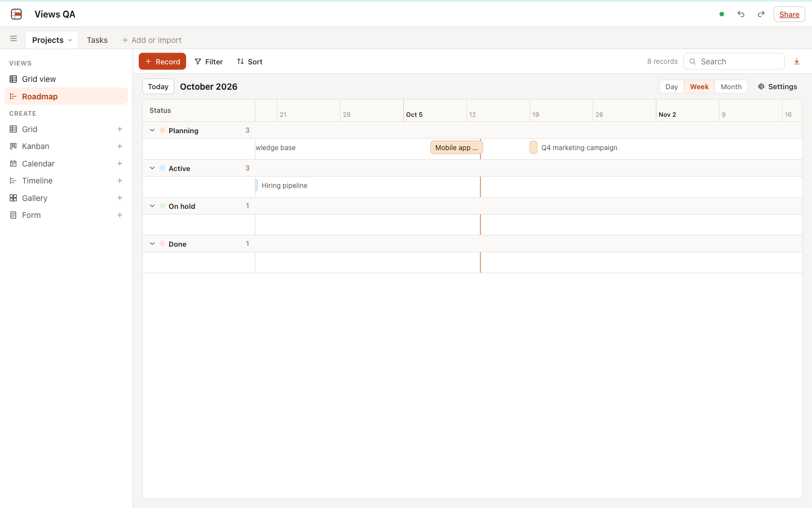The width and height of the screenshot is (812, 508).
Task: Open the Roadmap view options ellipsis
Action: pyautogui.click(x=120, y=97)
